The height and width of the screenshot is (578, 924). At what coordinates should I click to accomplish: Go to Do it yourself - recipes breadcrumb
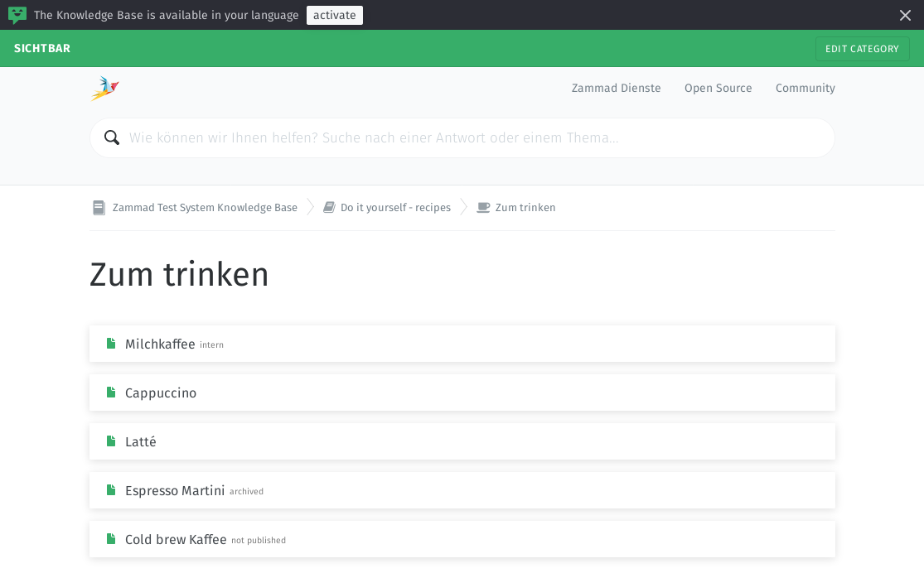(x=395, y=208)
